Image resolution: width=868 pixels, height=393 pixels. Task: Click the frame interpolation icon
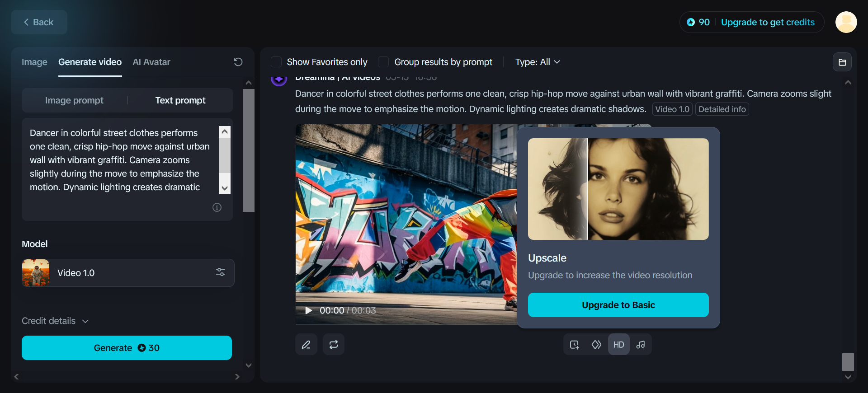pos(597,345)
